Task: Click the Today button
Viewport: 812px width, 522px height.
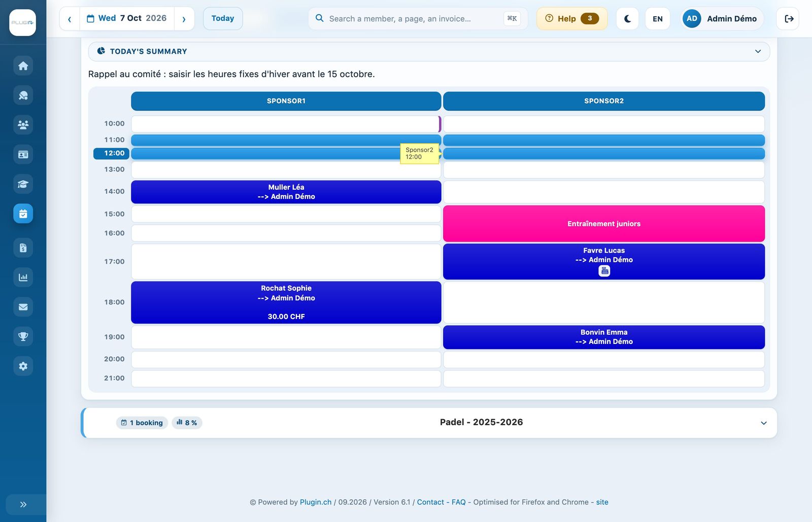Action: coord(223,18)
